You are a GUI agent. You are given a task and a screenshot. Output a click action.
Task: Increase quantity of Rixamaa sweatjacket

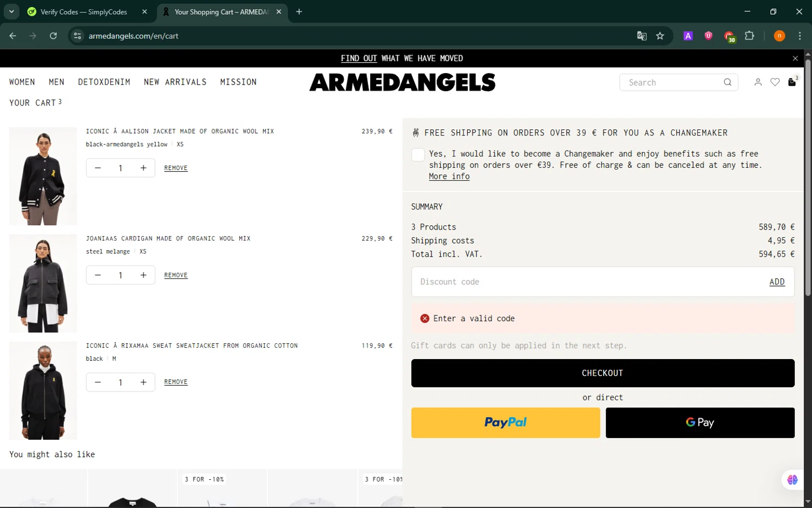[x=143, y=382]
